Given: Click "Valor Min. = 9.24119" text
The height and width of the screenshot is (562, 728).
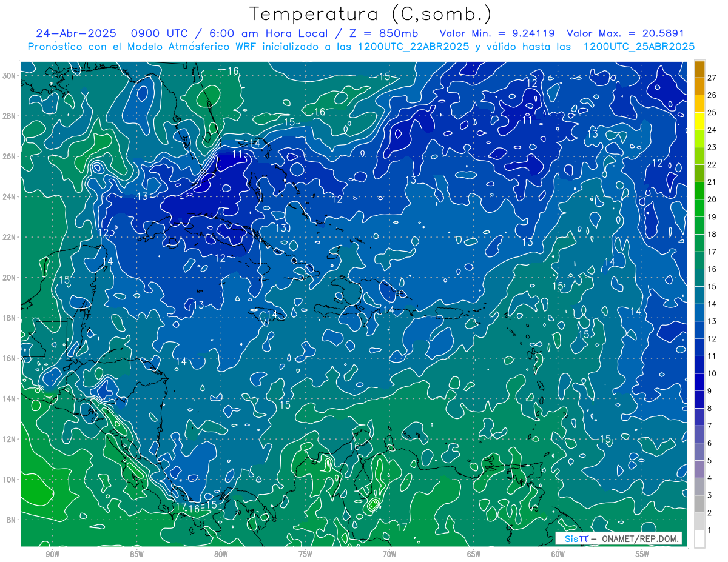Looking at the screenshot, I should [x=497, y=33].
